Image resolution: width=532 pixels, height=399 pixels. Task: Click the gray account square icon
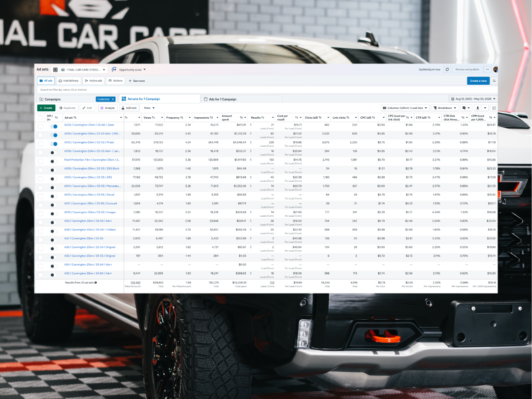56,70
